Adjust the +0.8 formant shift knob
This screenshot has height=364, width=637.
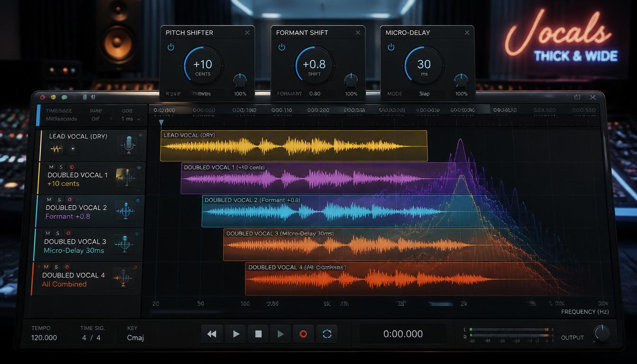[x=314, y=66]
